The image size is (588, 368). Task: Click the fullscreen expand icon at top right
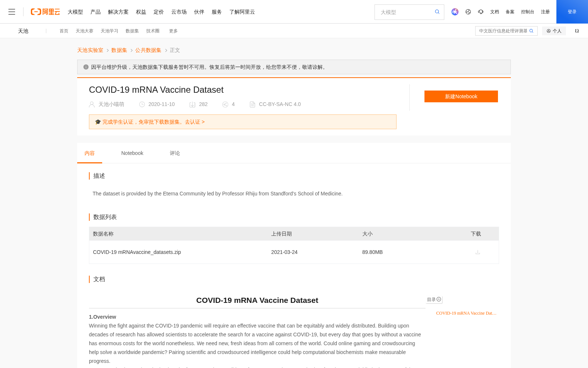pos(577,31)
